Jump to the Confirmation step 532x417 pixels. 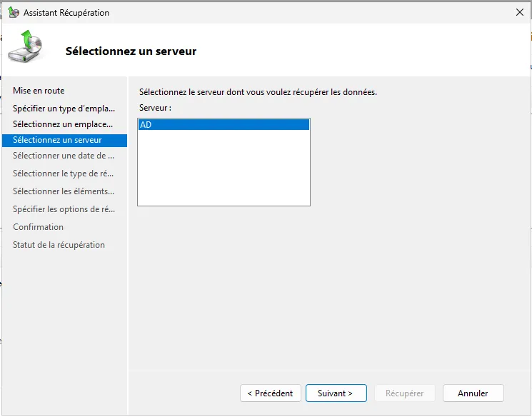(38, 227)
